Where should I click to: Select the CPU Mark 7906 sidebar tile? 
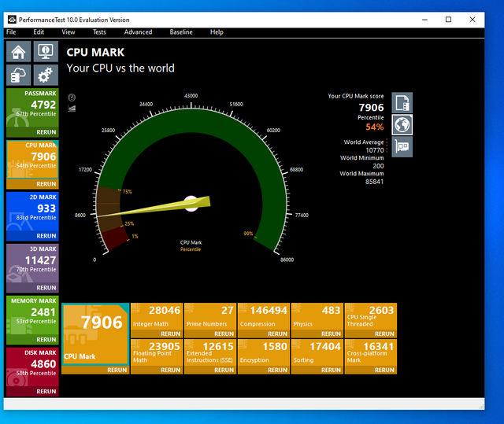coord(32,160)
